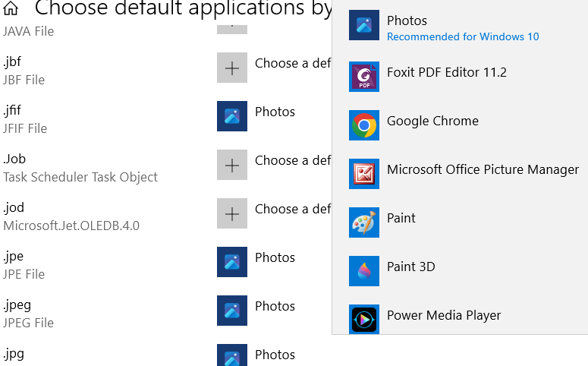Screen dimensions: 588x366
Task: Select the Paint 3D icon
Action: [x=363, y=271]
